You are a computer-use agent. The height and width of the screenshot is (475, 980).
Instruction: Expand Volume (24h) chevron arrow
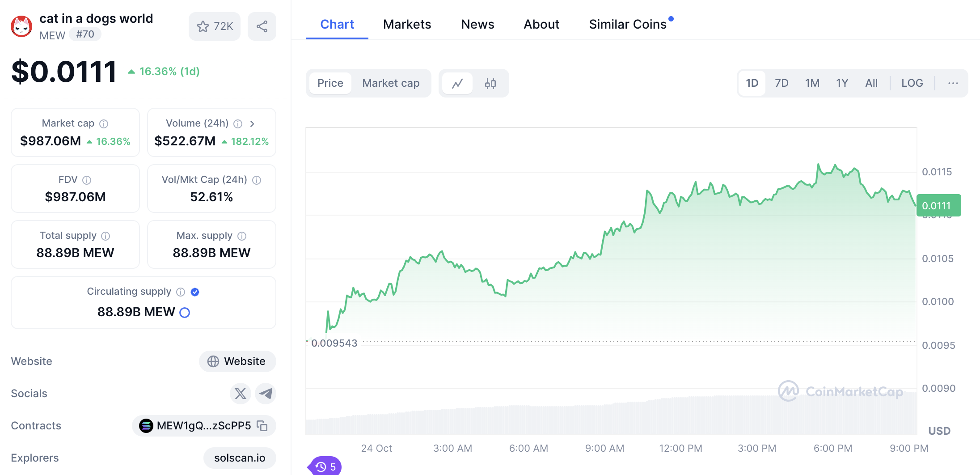click(252, 123)
